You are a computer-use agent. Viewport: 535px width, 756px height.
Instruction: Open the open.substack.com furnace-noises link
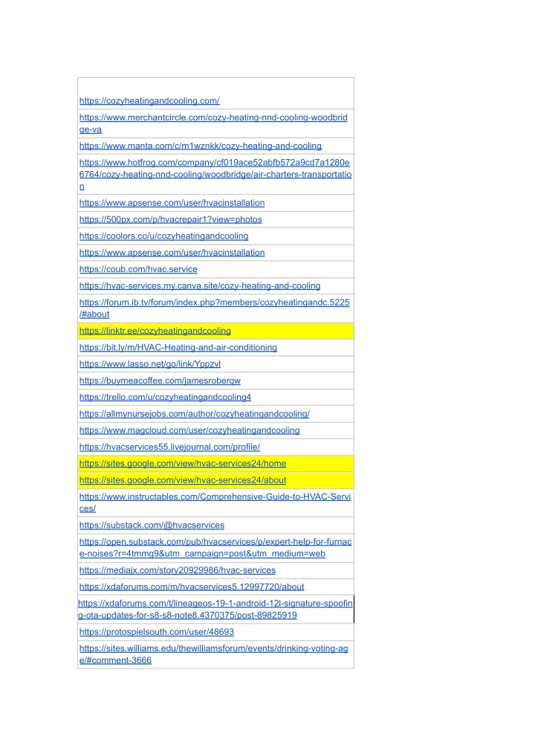coord(215,548)
